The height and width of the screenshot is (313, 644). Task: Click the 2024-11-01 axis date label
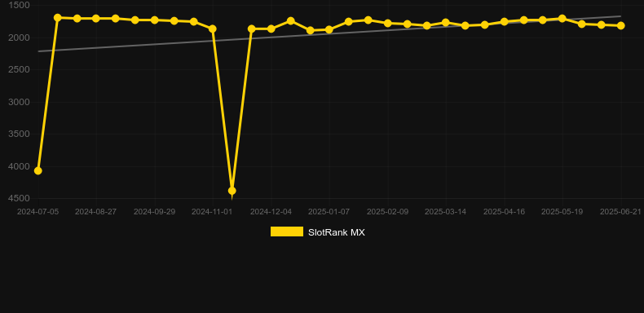click(213, 212)
